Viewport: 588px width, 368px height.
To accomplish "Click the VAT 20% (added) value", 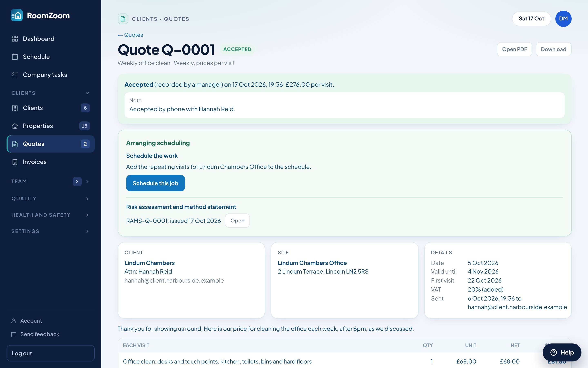I will (486, 290).
